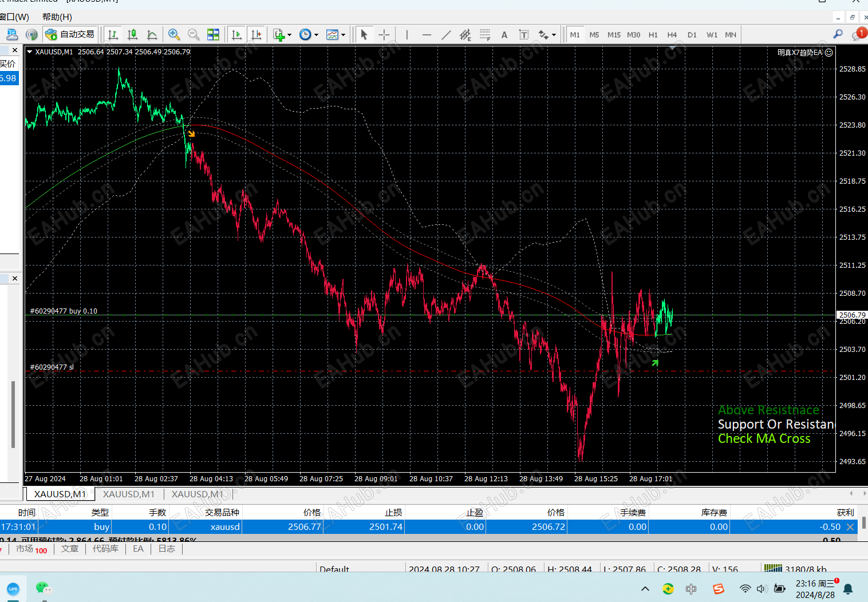Select the text label tool
The height and width of the screenshot is (602, 868).
coord(523,35)
